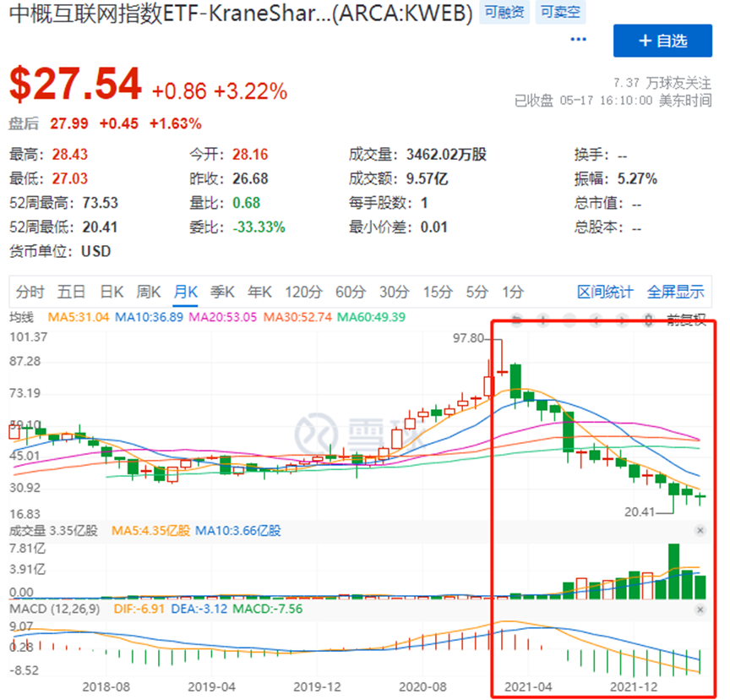Select the 1分 interval tab
730x700 pixels.
pos(513,292)
